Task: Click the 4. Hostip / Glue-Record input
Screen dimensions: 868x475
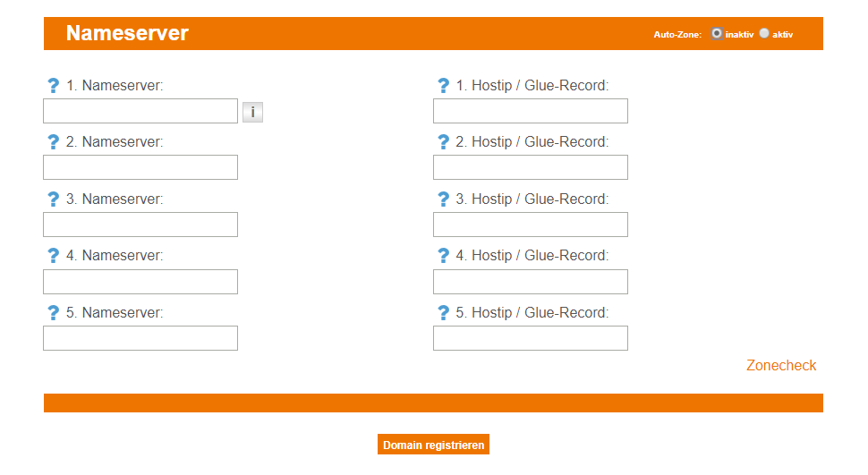Action: pyautogui.click(x=531, y=282)
